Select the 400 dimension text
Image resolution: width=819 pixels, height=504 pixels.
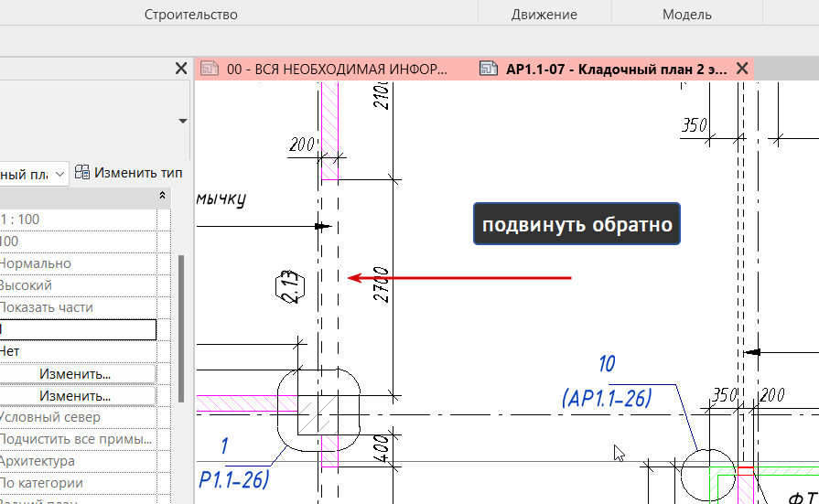(x=382, y=448)
